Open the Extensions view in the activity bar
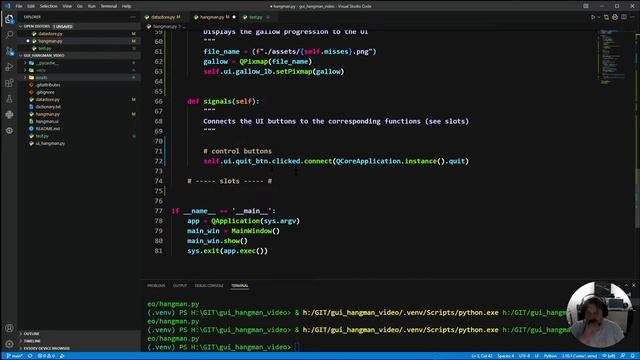This screenshot has width=640, height=360. (9, 83)
